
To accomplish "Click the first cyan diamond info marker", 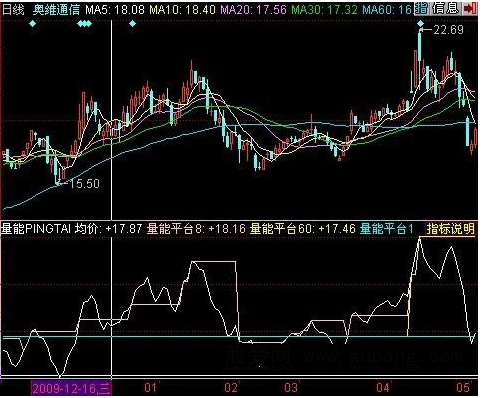I will click(x=32, y=24).
